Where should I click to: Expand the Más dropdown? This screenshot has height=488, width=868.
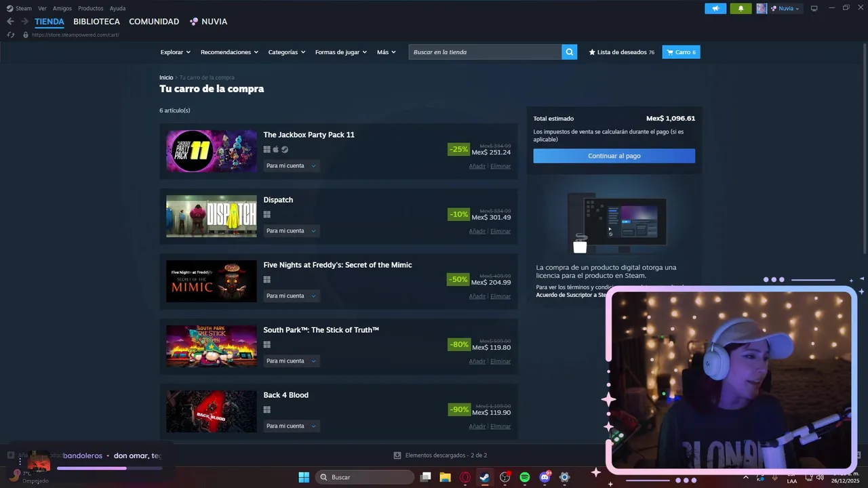pos(387,52)
